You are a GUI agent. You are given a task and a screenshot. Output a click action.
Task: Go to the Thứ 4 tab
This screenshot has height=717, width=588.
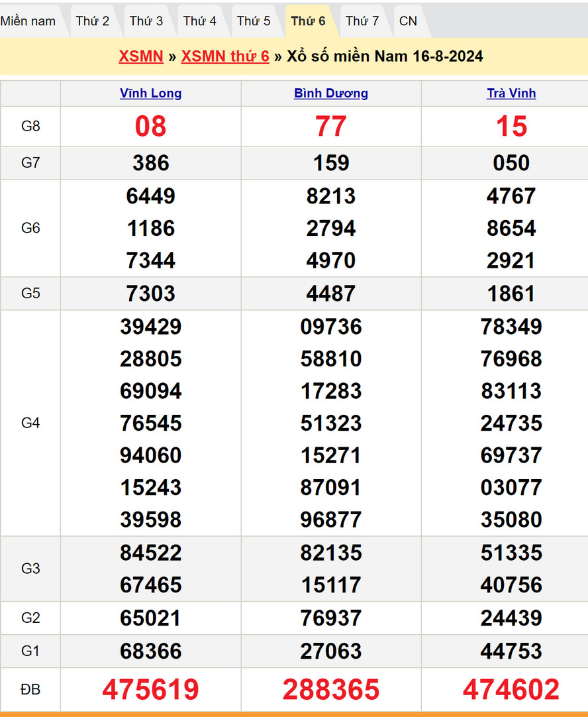pyautogui.click(x=199, y=21)
